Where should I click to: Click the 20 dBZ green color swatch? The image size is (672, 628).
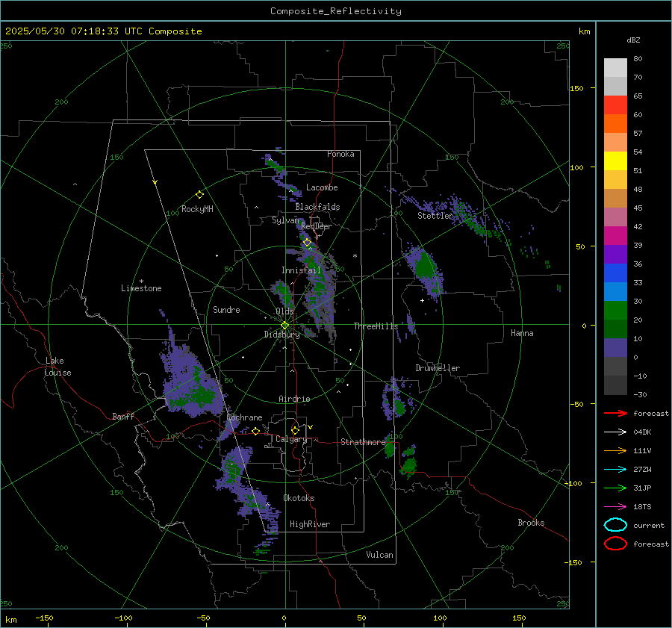coord(615,329)
